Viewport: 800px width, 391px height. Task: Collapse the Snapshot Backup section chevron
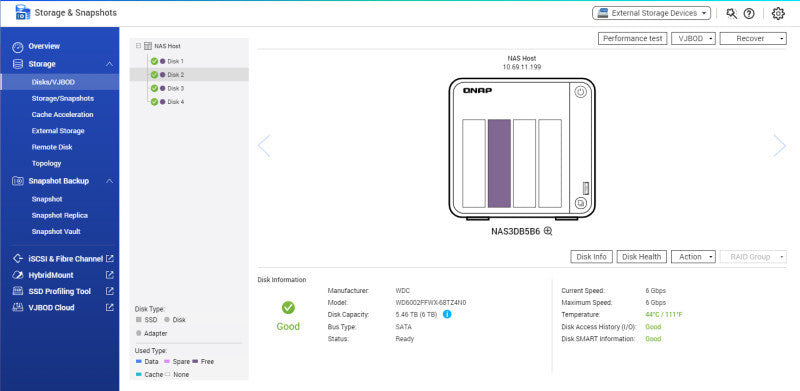109,181
